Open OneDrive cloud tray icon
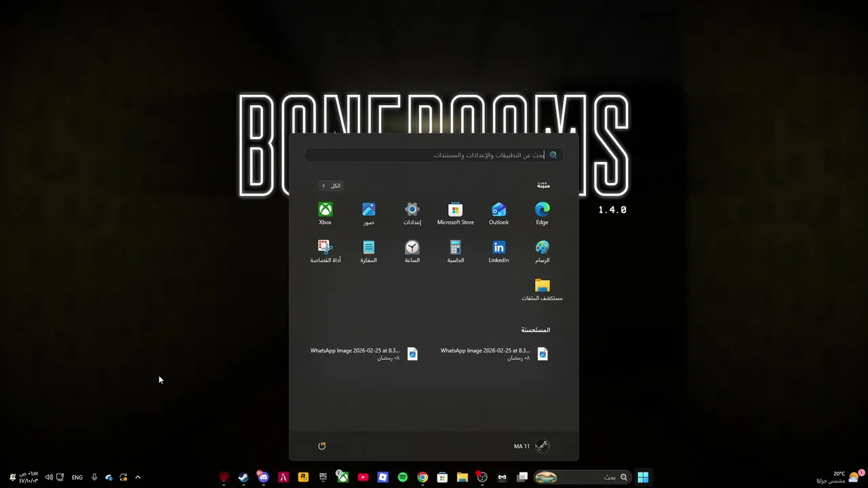The width and height of the screenshot is (868, 488). pos(108,477)
